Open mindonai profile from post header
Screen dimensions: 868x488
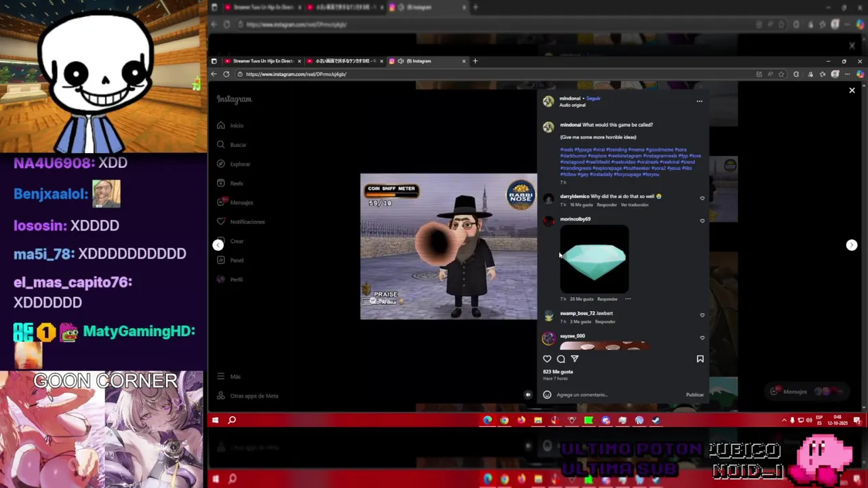pos(570,98)
